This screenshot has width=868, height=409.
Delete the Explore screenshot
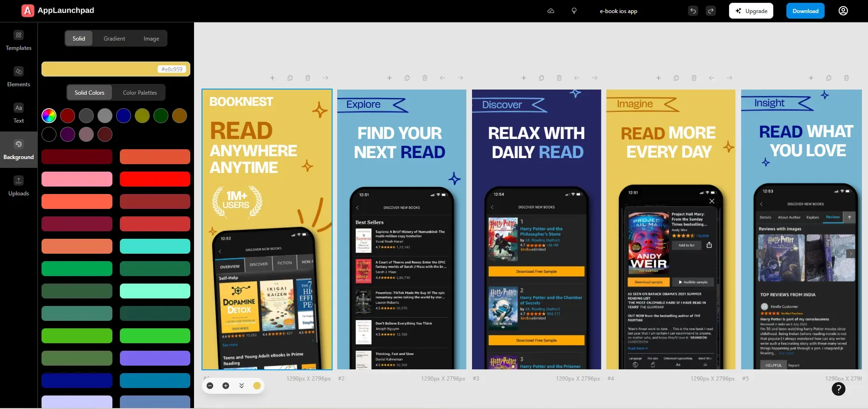click(x=425, y=78)
